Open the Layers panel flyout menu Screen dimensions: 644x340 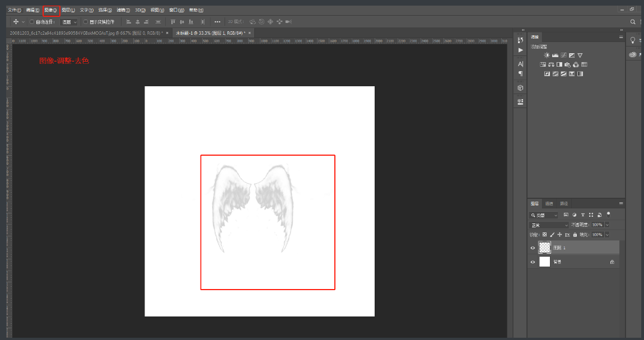pyautogui.click(x=621, y=203)
